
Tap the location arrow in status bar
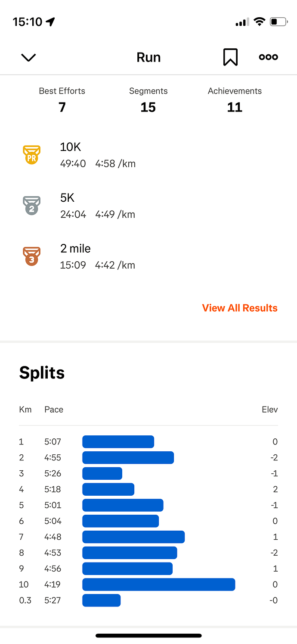tap(51, 22)
